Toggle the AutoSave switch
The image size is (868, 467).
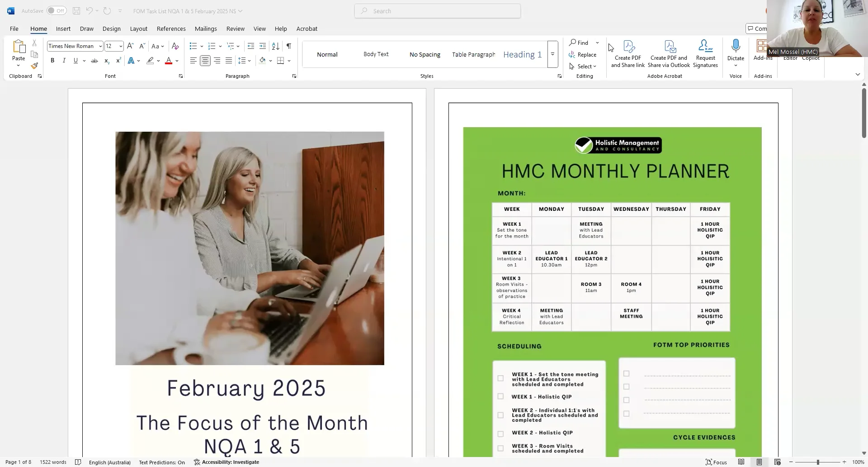56,10
